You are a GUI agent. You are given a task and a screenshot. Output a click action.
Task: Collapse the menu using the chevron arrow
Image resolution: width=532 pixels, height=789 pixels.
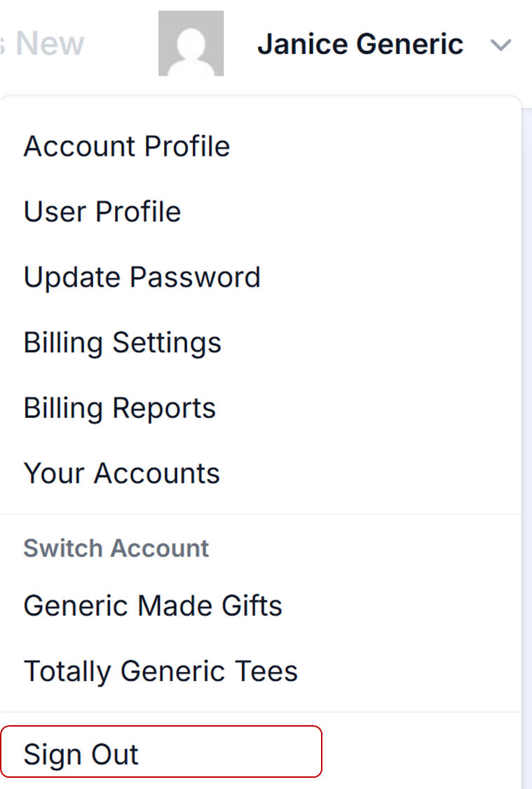tap(500, 46)
